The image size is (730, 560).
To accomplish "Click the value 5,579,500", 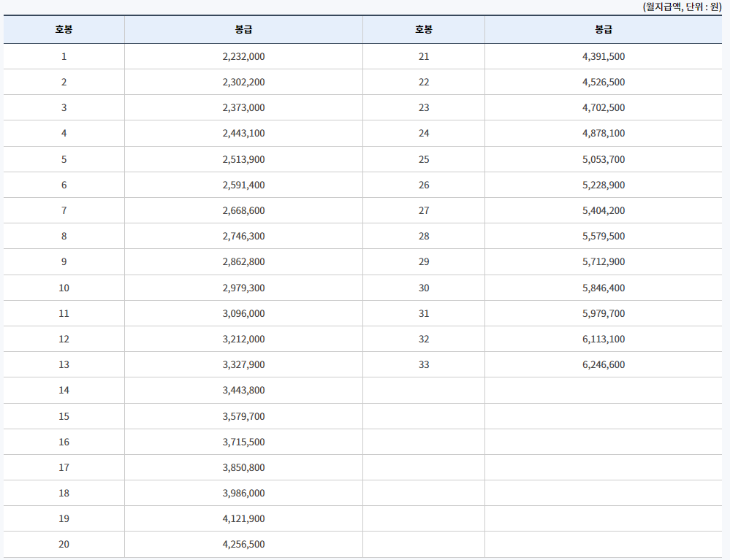I will (x=604, y=237).
